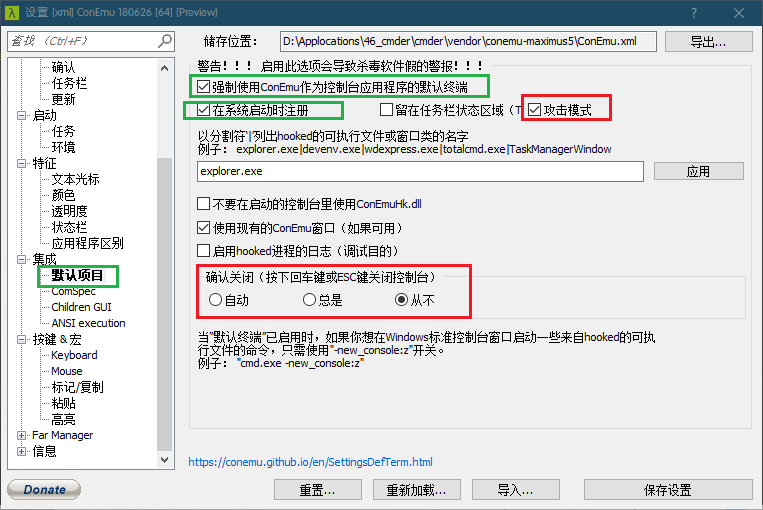The image size is (763, 510).
Task: Click the 重新加载... reload button
Action: (417, 490)
